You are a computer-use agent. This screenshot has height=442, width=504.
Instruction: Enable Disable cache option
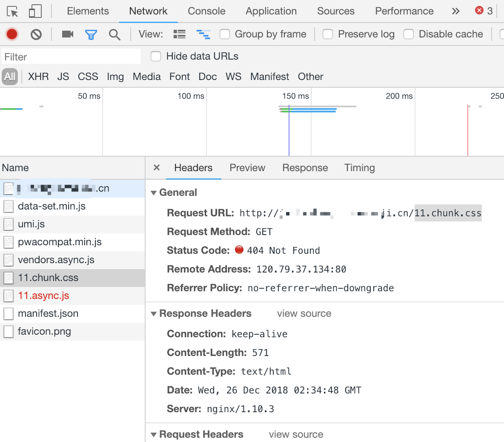tap(409, 34)
